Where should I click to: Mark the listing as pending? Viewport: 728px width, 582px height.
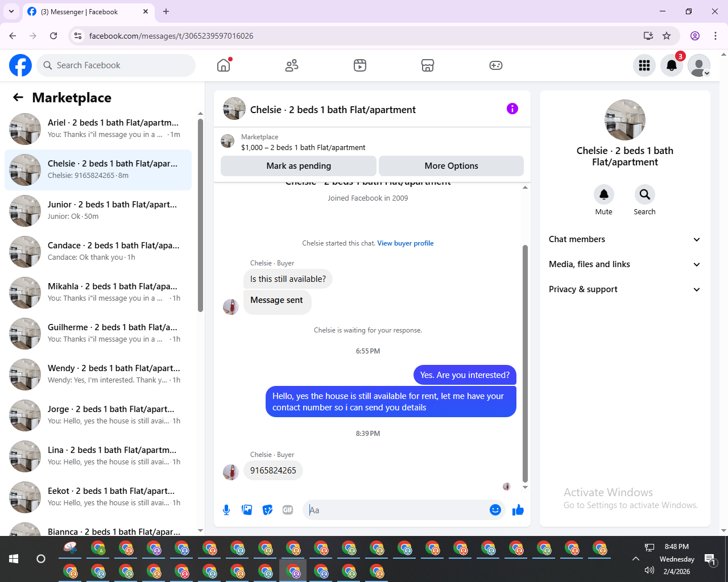tap(299, 166)
